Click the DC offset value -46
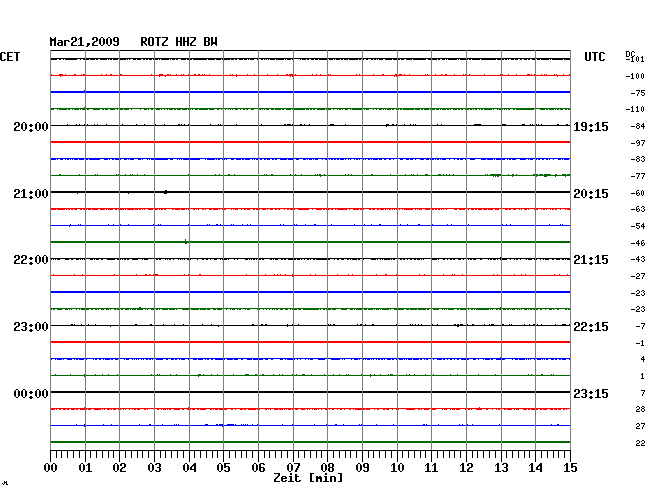 [x=638, y=243]
